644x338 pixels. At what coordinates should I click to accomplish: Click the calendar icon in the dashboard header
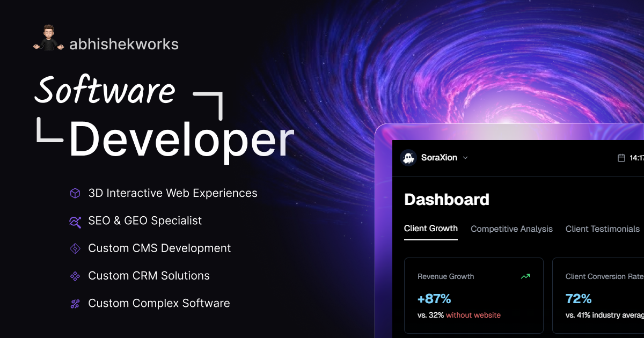pos(621,158)
